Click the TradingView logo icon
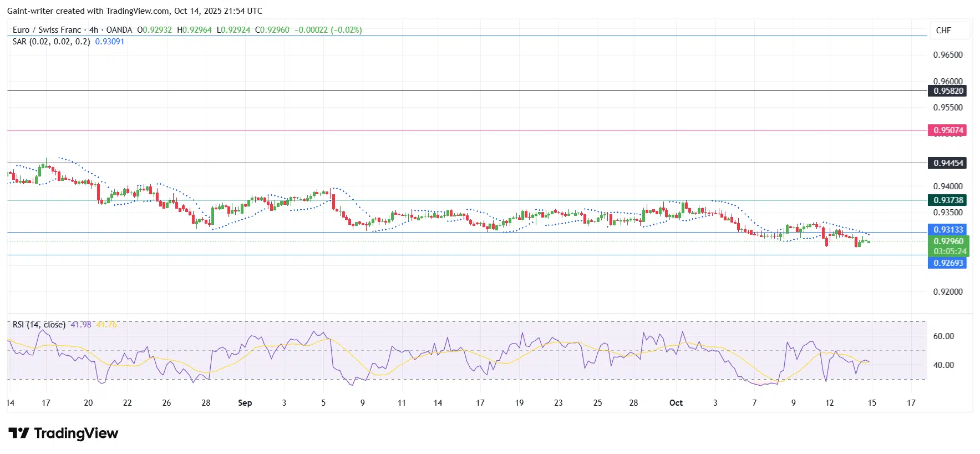Image resolution: width=980 pixels, height=454 pixels. [19, 433]
